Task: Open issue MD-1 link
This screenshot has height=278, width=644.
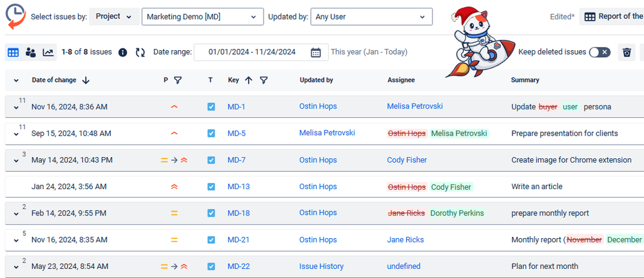Action: coord(236,107)
